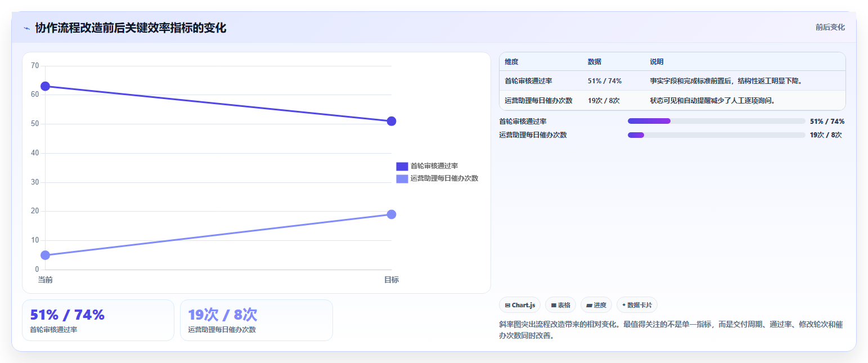Viewport: 868px width, 363px height.
Task: Click the 维度 column header
Action: coord(511,61)
